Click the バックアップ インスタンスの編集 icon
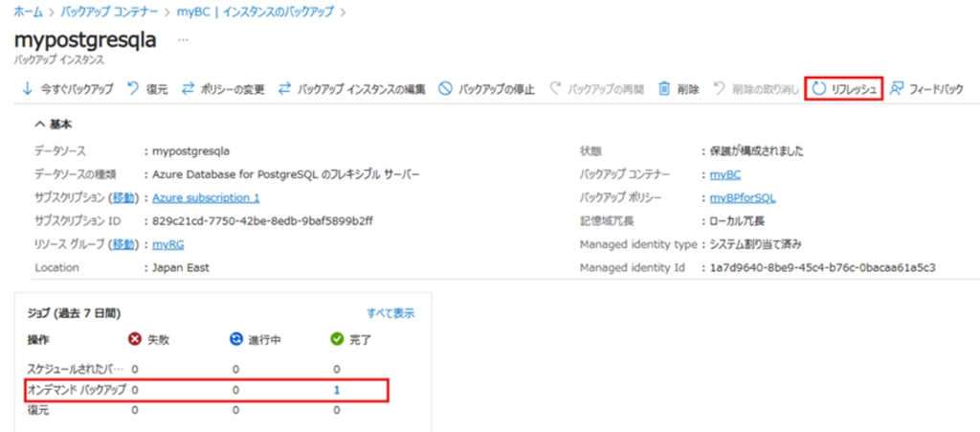Screen dimensions: 980x432 point(285,89)
